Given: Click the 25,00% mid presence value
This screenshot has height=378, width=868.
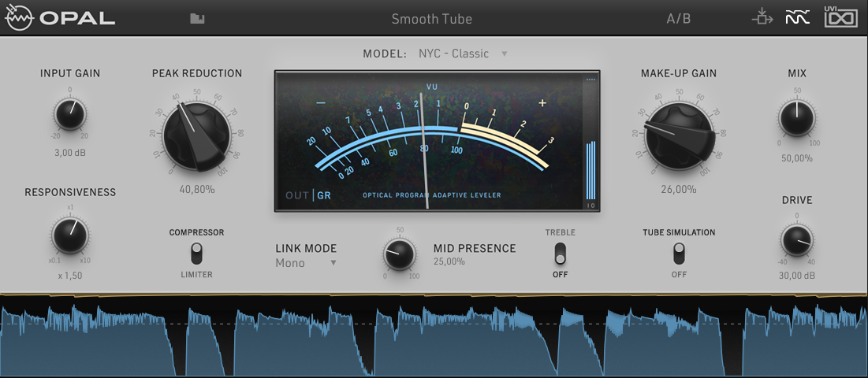Looking at the screenshot, I should [x=449, y=261].
